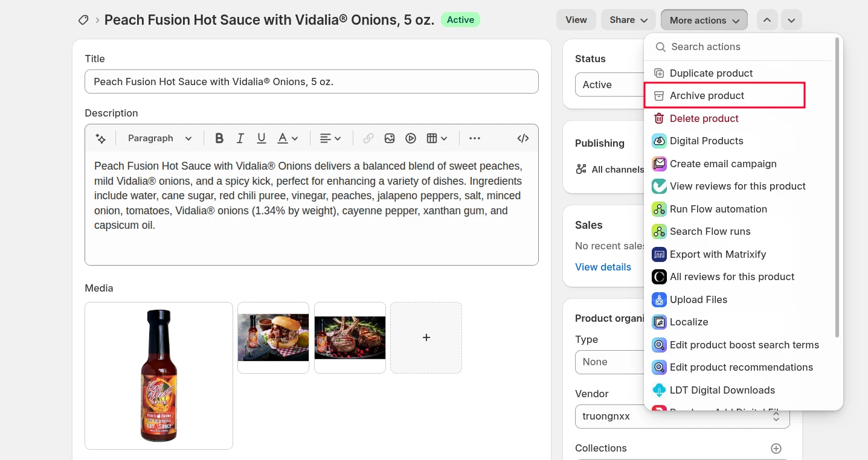Click the actions menu scrollbar

click(837, 187)
